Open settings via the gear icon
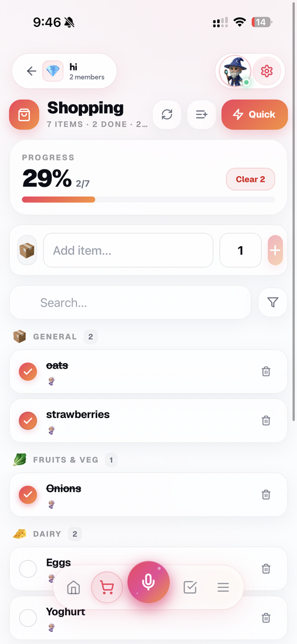This screenshot has width=297, height=644. point(267,71)
